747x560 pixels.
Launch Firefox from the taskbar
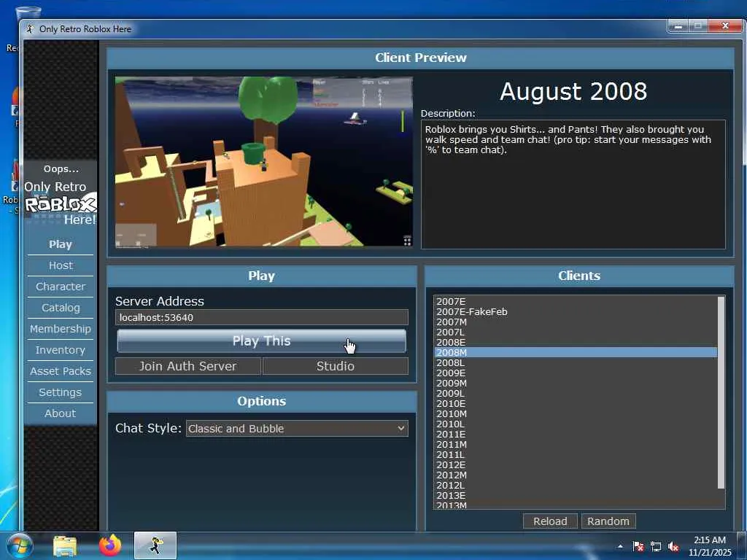pyautogui.click(x=110, y=545)
